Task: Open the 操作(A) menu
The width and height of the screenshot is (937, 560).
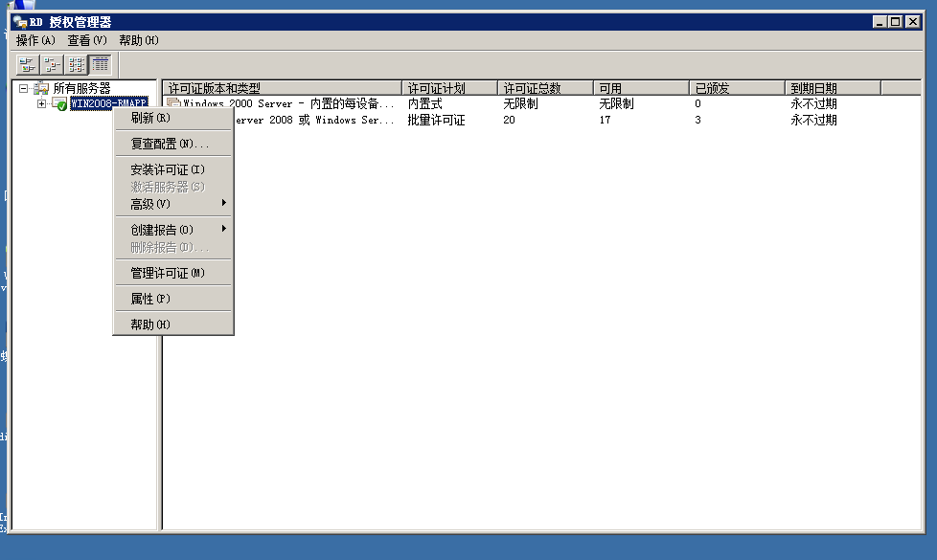Action: pos(35,40)
